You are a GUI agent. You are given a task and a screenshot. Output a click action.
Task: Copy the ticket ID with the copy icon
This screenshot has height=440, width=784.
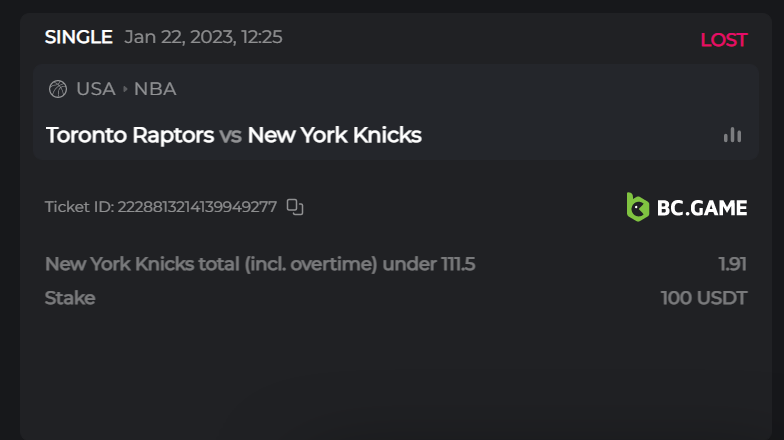[295, 207]
